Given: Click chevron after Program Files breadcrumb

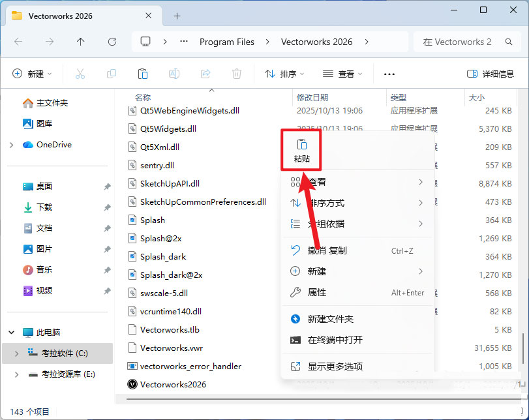Looking at the screenshot, I should pyautogui.click(x=267, y=42).
